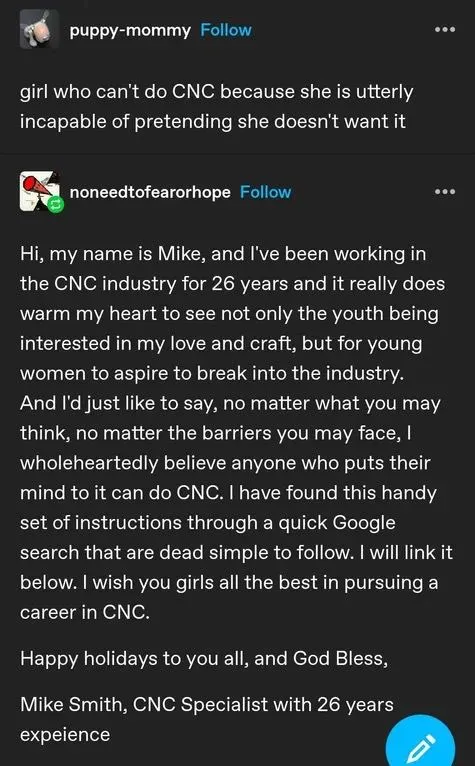
Task: Follow noneedtofearorhope
Action: pos(265,192)
